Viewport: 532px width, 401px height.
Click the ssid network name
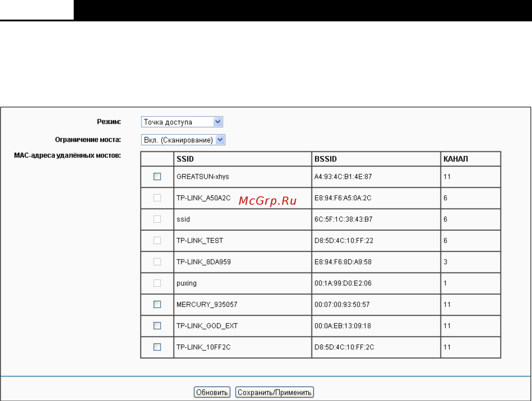[x=183, y=219]
